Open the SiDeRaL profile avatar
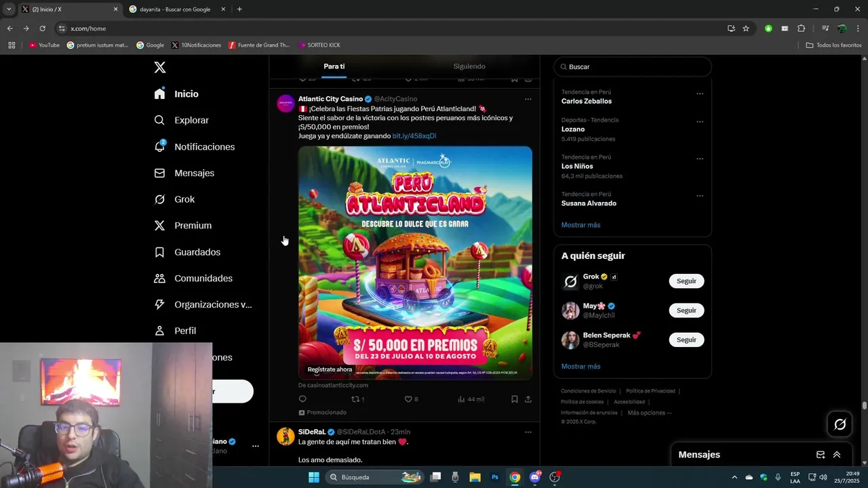Image resolution: width=868 pixels, height=488 pixels. 285,436
